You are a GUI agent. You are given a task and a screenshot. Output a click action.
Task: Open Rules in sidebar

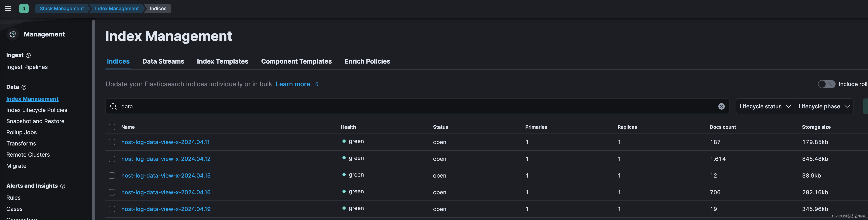[14, 198]
